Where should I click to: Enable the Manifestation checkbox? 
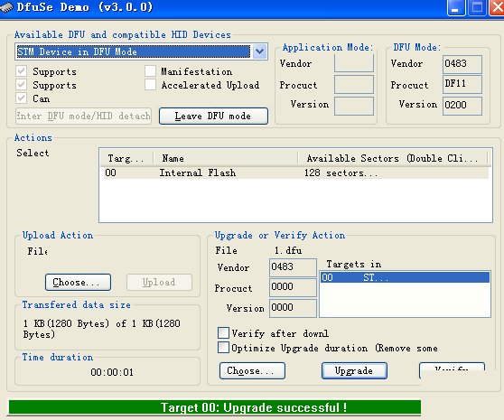[150, 71]
